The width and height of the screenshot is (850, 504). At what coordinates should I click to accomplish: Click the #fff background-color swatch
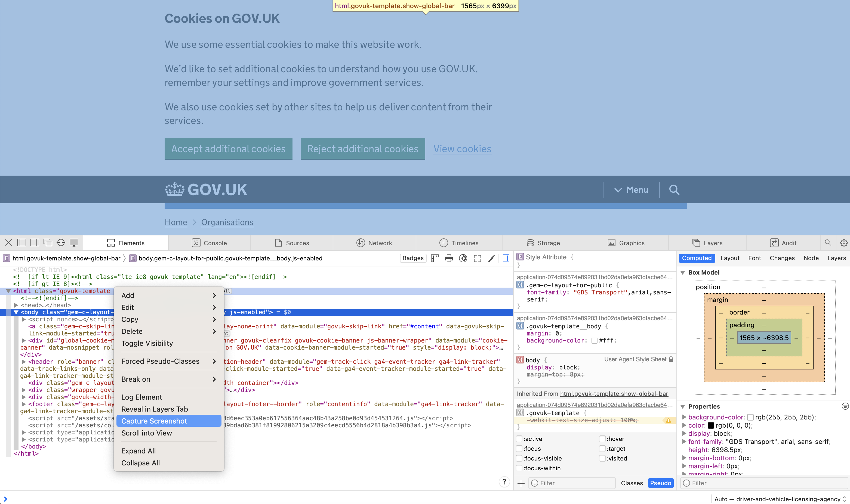click(x=594, y=340)
